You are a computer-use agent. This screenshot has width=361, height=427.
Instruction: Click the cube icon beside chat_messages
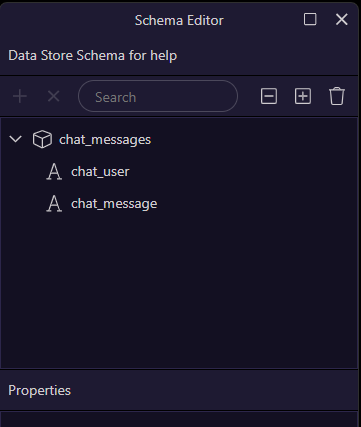click(x=42, y=139)
